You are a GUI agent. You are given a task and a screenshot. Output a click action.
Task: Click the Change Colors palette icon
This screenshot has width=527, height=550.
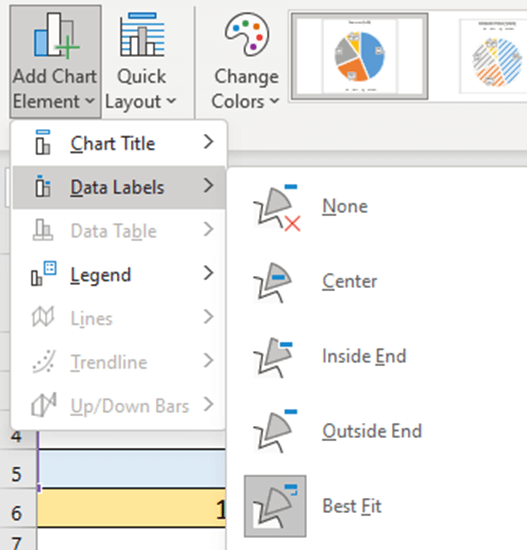(247, 34)
